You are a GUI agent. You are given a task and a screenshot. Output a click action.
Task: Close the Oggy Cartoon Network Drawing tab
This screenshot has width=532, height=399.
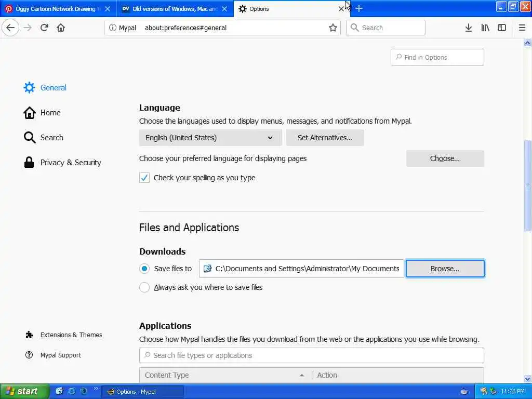pyautogui.click(x=108, y=9)
